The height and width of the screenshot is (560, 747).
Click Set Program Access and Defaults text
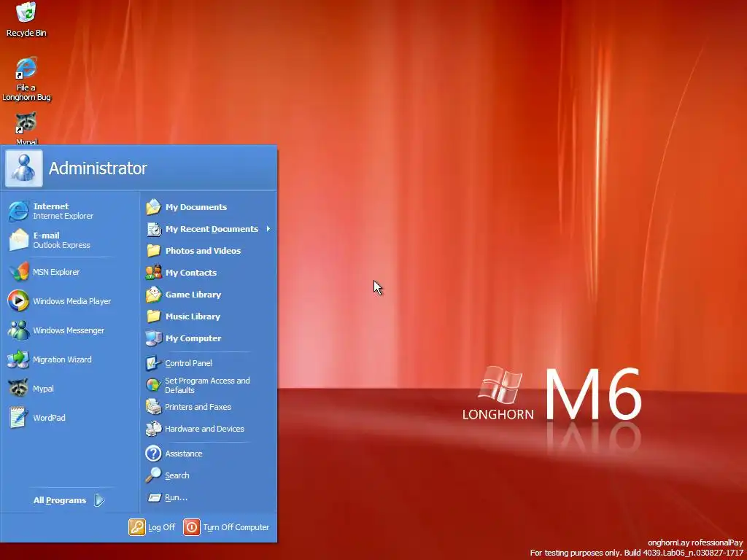(207, 385)
